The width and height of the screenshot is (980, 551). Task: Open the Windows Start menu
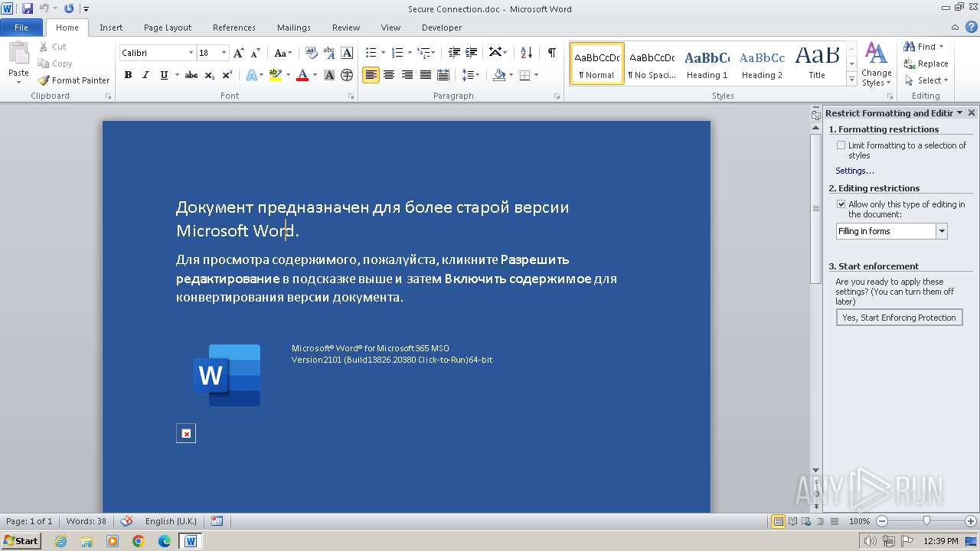click(x=21, y=541)
